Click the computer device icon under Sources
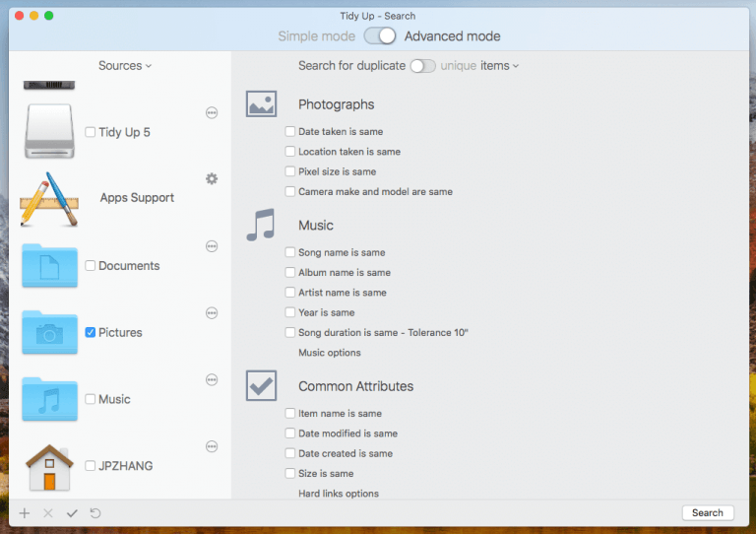 tap(49, 85)
